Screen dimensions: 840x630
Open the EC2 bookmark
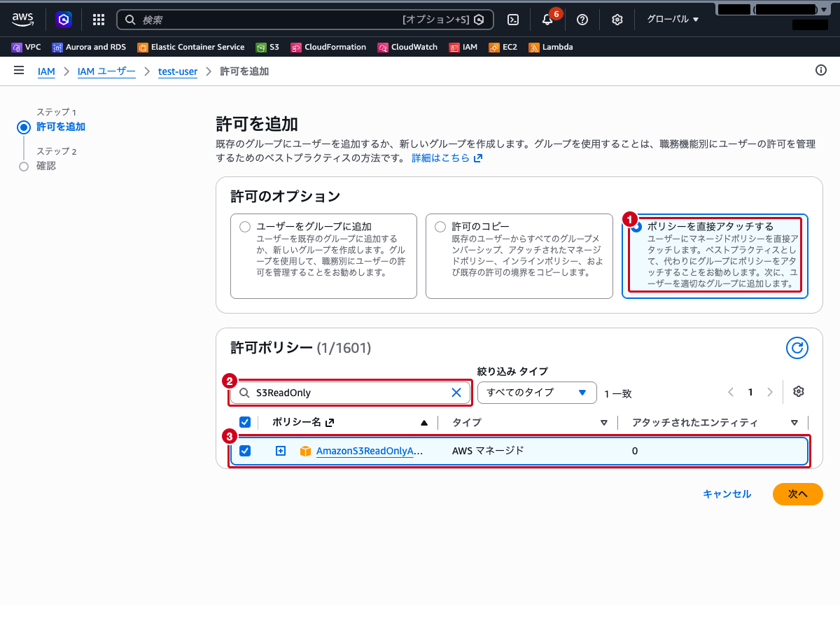[503, 48]
